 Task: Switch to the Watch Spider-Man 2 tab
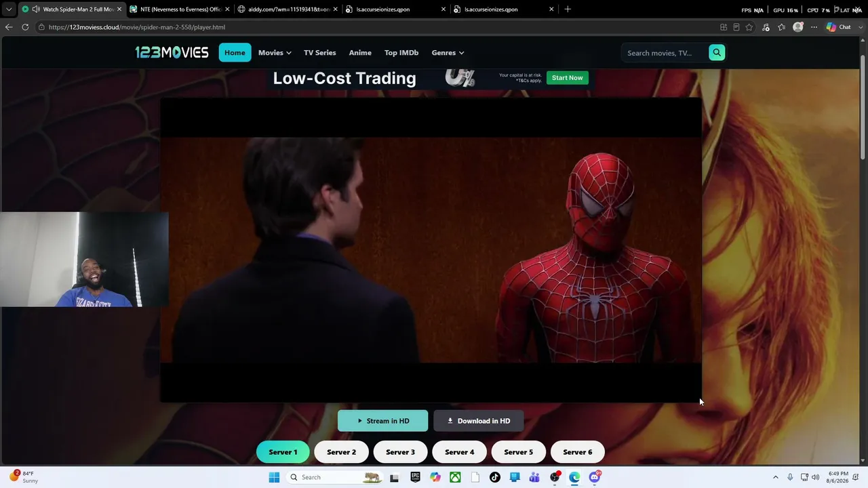[71, 9]
